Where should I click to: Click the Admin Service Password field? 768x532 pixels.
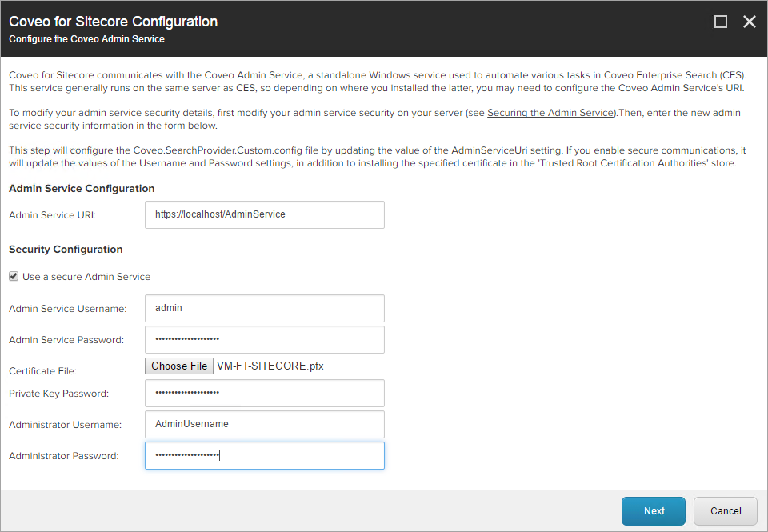coord(264,339)
